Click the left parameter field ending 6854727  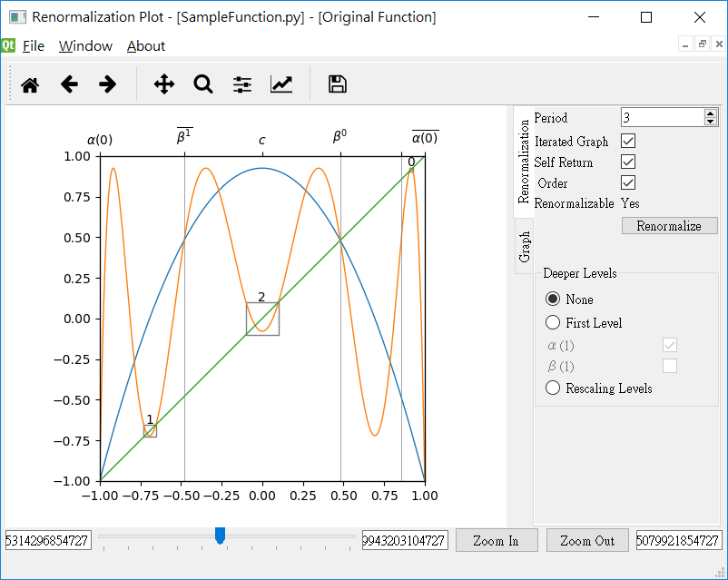48,541
